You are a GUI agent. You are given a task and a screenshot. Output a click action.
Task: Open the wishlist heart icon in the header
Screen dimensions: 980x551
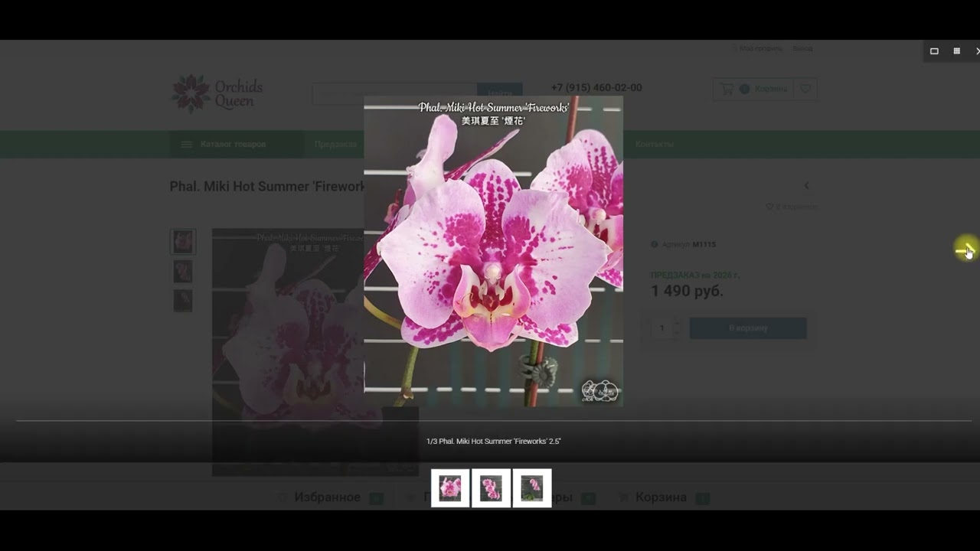805,89
